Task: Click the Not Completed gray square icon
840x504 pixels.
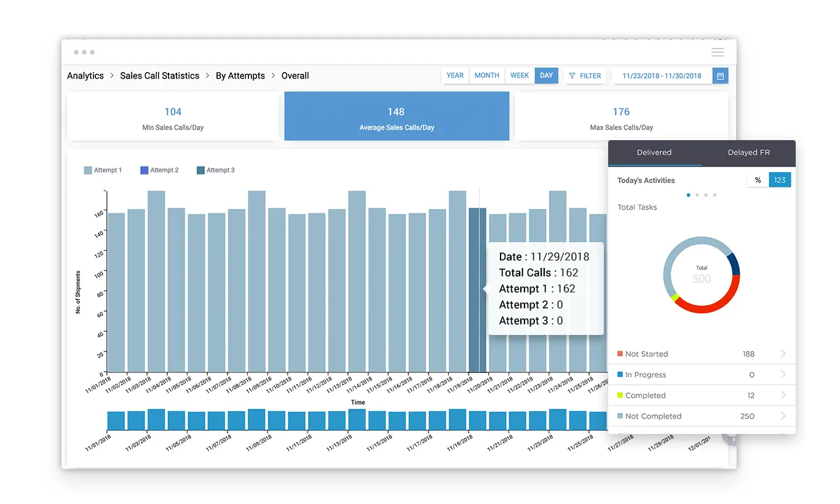Action: pos(620,416)
